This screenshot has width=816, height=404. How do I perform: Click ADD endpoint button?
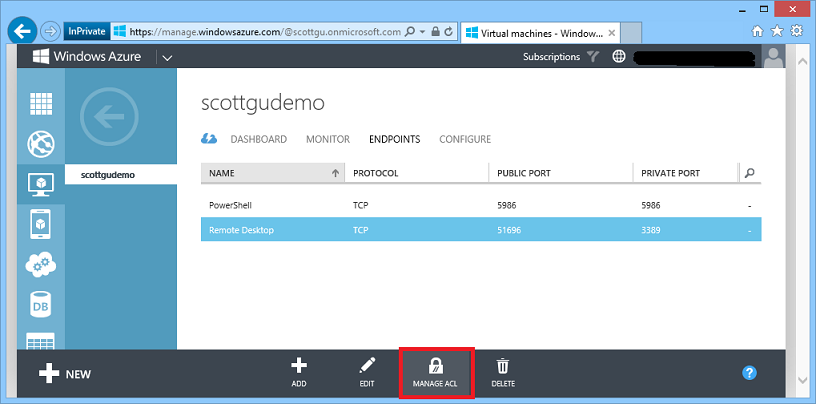click(x=299, y=372)
